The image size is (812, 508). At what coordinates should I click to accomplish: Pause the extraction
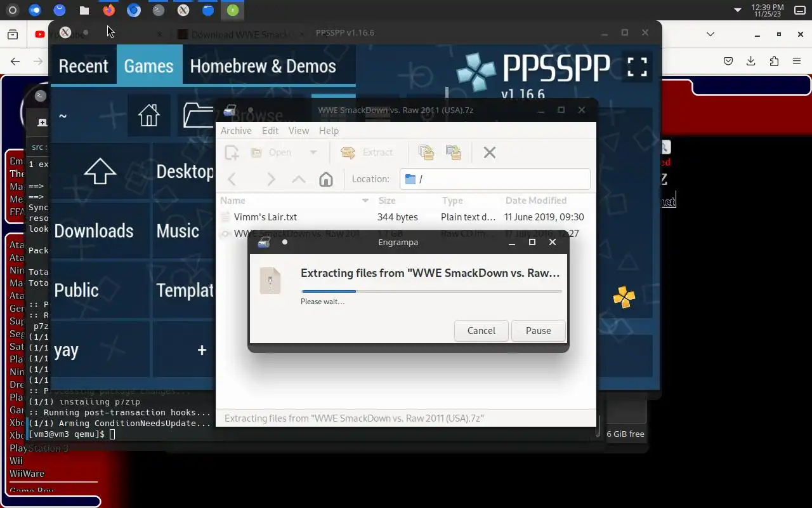[539, 331]
